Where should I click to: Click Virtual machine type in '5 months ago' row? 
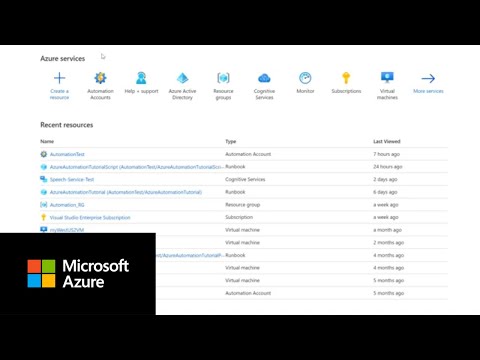point(242,280)
